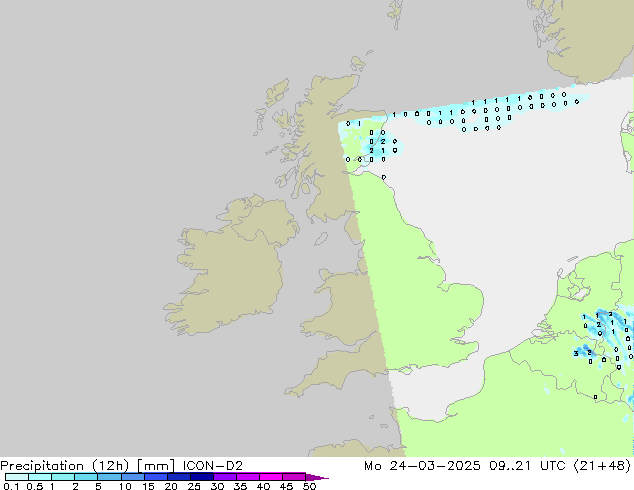Click the 'Precipitation (12h)' title text
The width and height of the screenshot is (634, 490).
point(65,466)
